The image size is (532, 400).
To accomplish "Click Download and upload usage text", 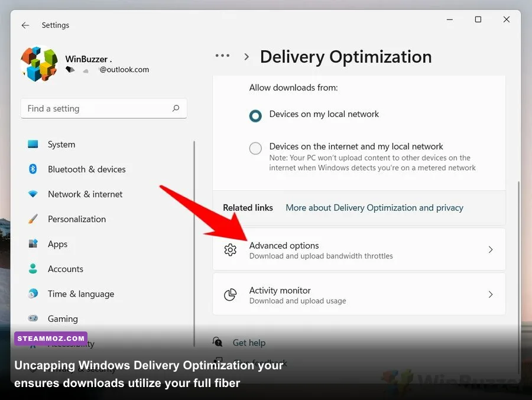I will click(297, 301).
